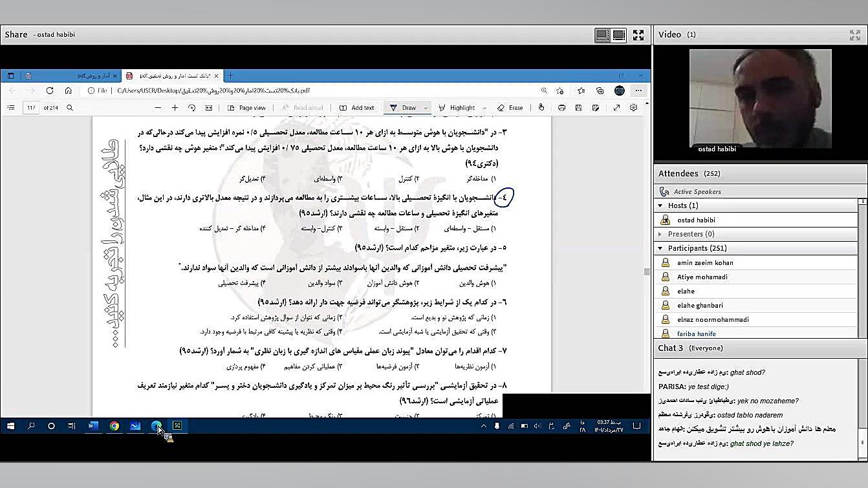Click the Erase tool
Viewport: 868px width, 488px height.
click(x=510, y=108)
